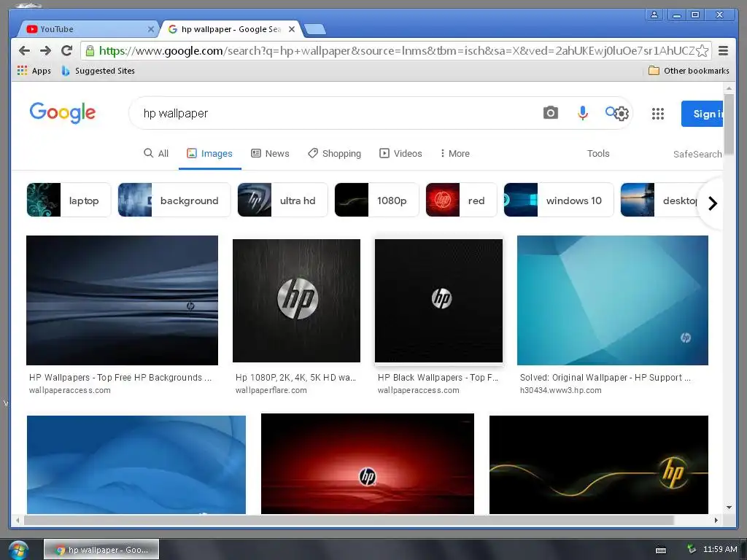Click the vertical scrollbar down arrow
The width and height of the screenshot is (747, 560).
[729, 507]
